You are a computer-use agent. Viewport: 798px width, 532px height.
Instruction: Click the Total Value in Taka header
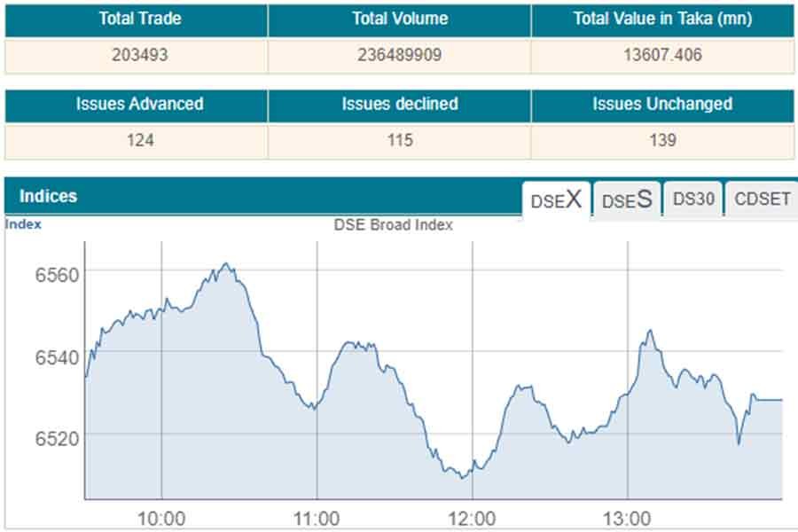click(x=662, y=19)
